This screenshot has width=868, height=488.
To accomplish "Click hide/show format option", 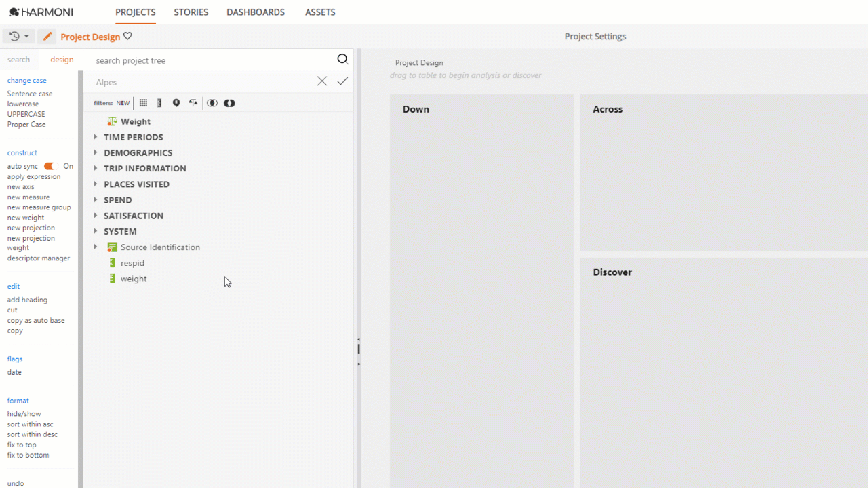I will [x=24, y=413].
